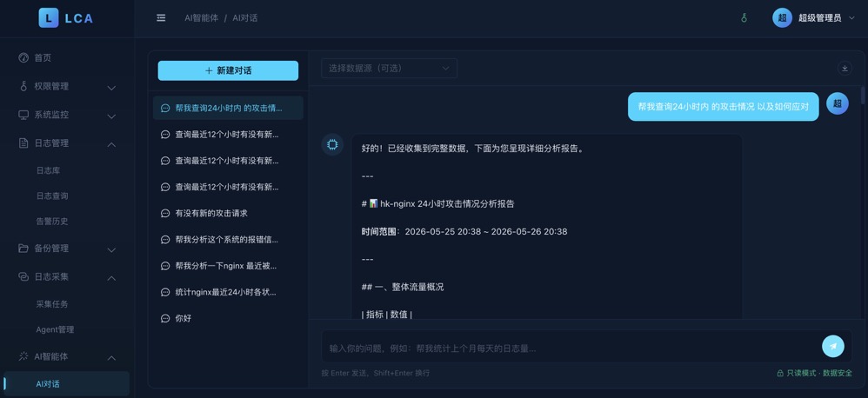Expand the 系统监控 menu chevron
Screen dimensions: 868x398
point(111,116)
